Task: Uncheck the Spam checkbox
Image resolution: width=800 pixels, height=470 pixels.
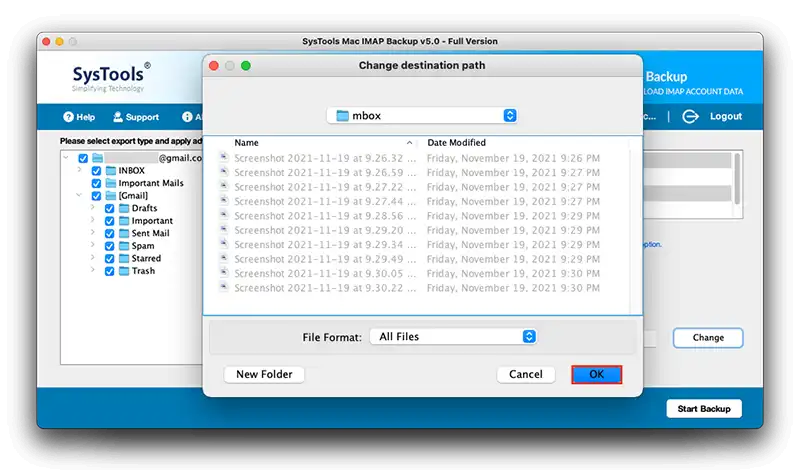Action: [109, 246]
